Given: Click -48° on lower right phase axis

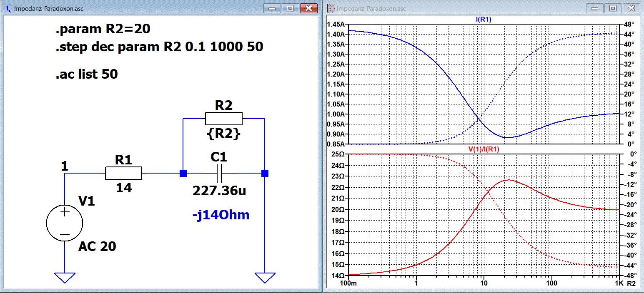Looking at the screenshot, I should 629,276.
